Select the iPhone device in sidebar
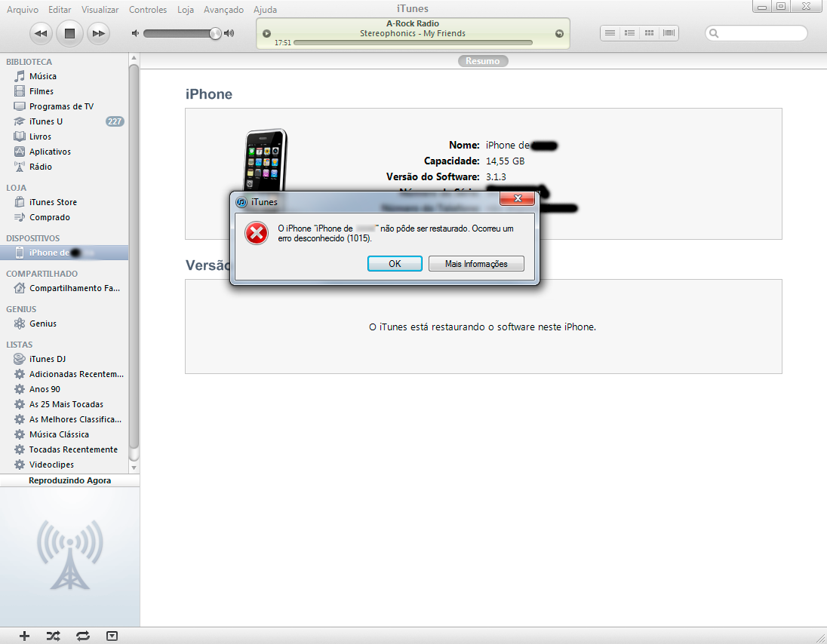Image resolution: width=827 pixels, height=644 pixels. click(x=64, y=253)
